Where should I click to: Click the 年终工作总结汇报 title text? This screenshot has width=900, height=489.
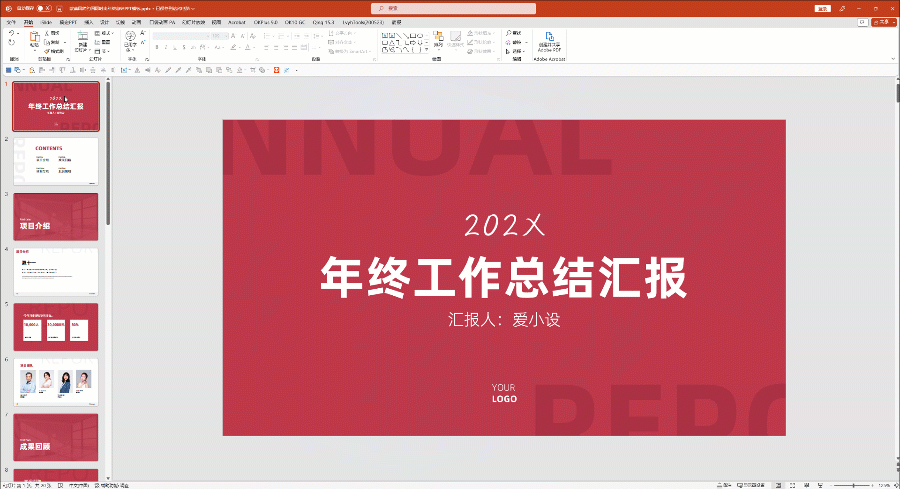(x=503, y=277)
